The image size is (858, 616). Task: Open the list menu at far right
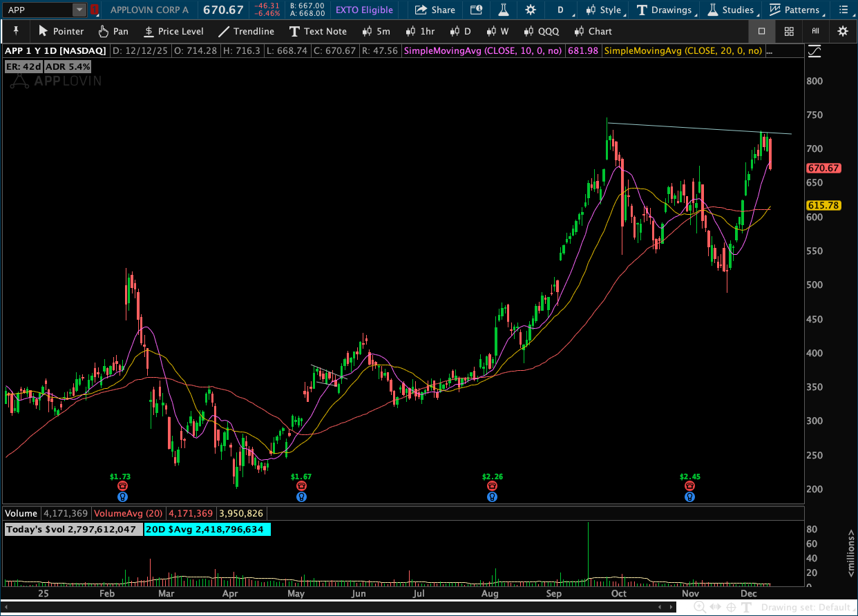(843, 10)
